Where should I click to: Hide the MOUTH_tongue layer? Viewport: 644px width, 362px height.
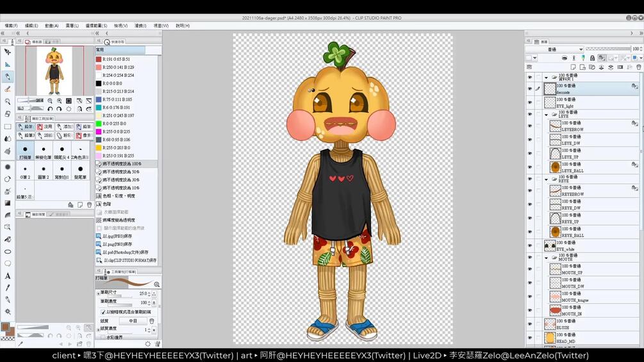[x=529, y=297]
